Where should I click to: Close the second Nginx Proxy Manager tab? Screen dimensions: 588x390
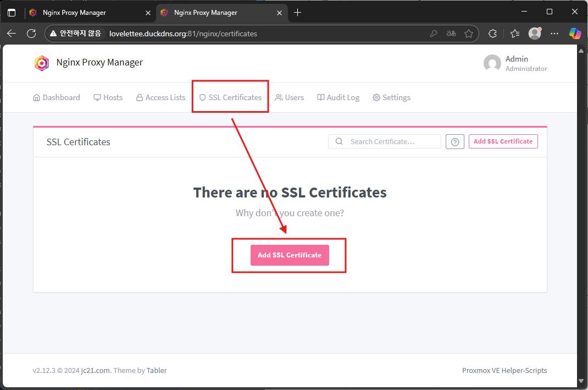[x=279, y=13]
